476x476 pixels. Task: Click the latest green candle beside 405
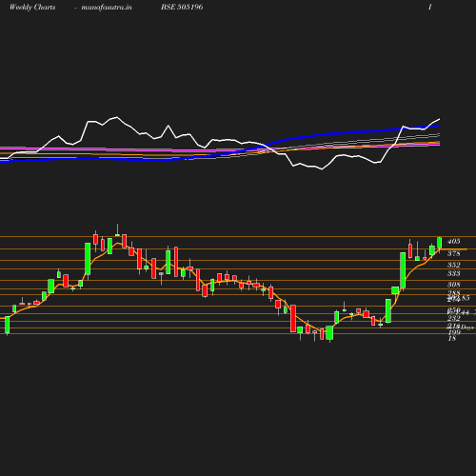pyautogui.click(x=440, y=243)
